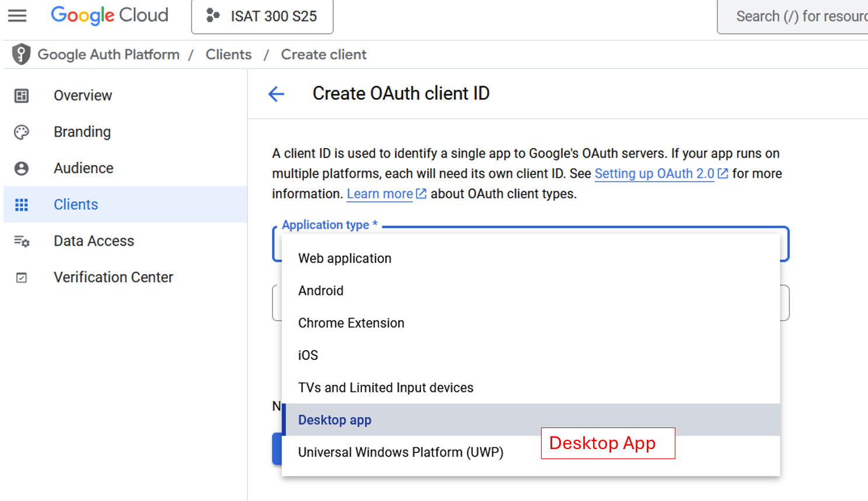
Task: Click the Create OAuth client ID heading
Action: point(401,93)
